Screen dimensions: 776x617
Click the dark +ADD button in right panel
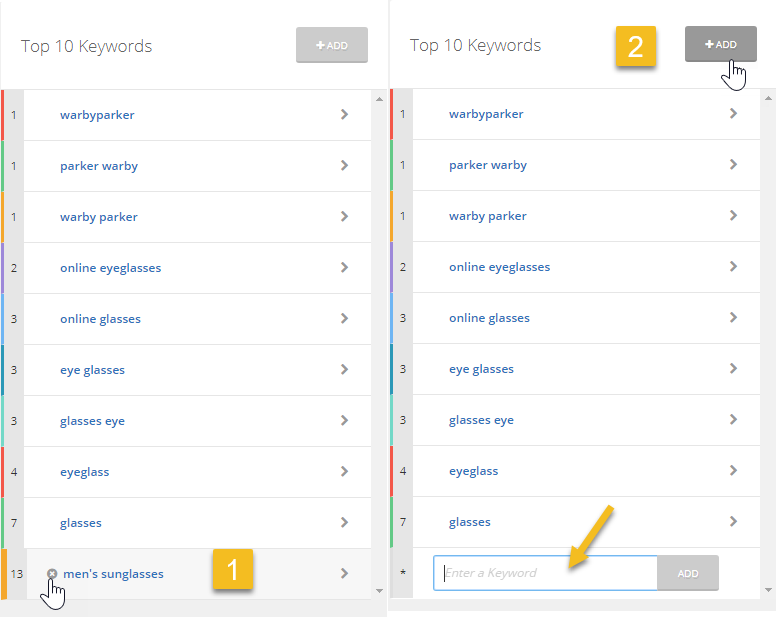click(x=721, y=44)
